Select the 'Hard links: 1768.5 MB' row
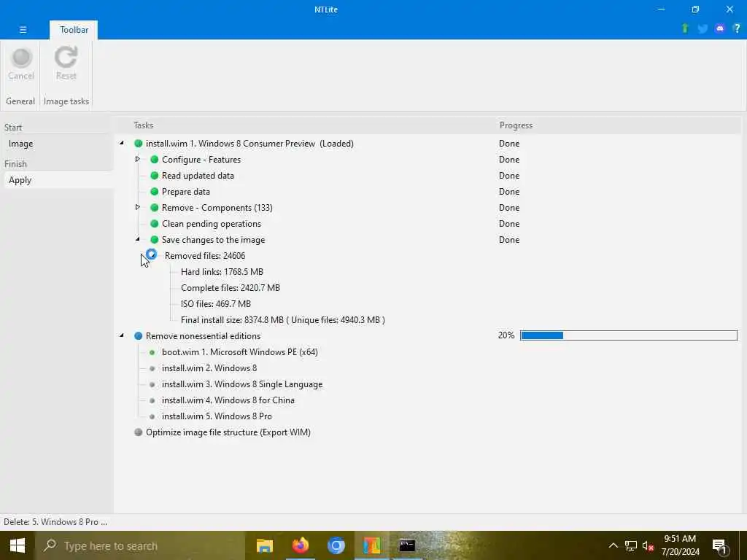The image size is (747, 560). pyautogui.click(x=222, y=272)
